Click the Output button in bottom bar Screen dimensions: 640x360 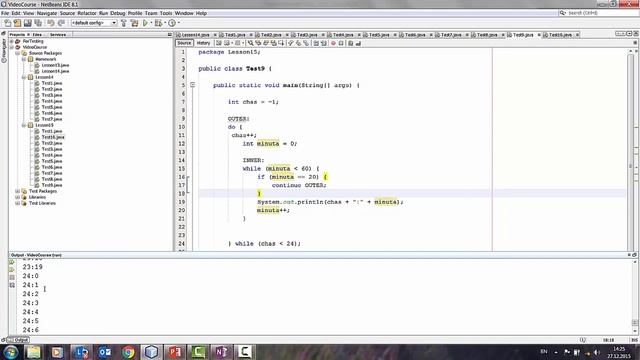click(x=18, y=340)
